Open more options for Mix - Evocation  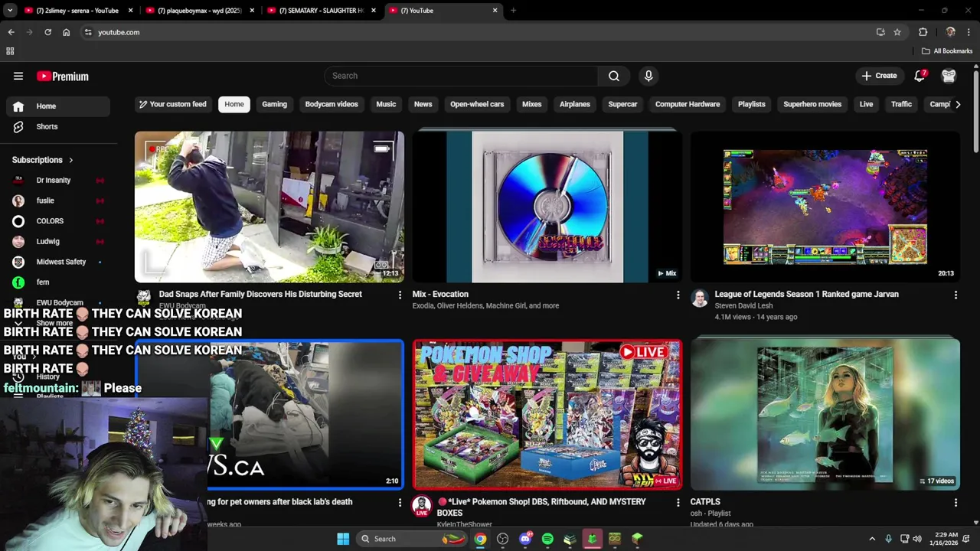coord(678,295)
